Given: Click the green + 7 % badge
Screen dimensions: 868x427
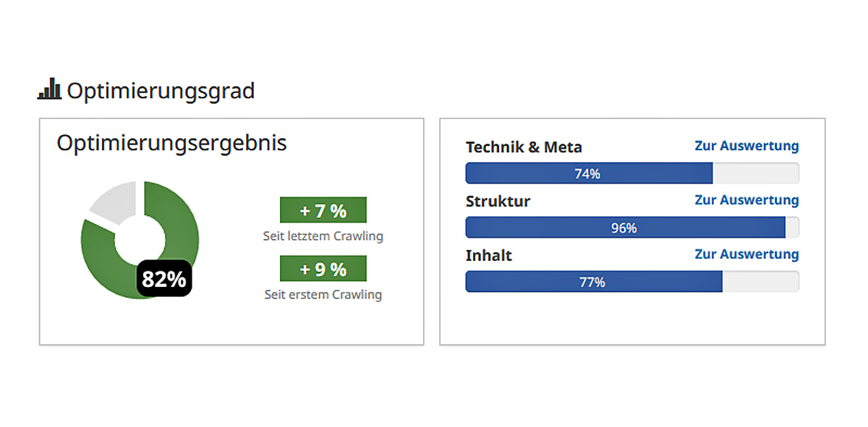Looking at the screenshot, I should click(x=323, y=210).
